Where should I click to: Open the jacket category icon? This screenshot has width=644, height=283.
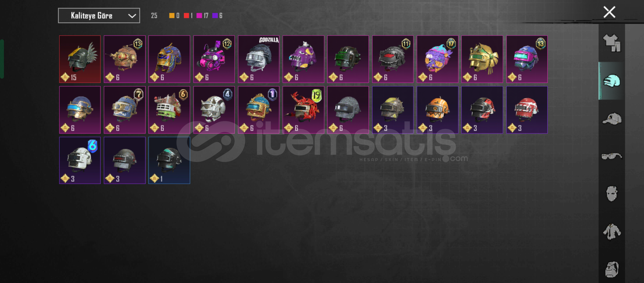pyautogui.click(x=612, y=232)
